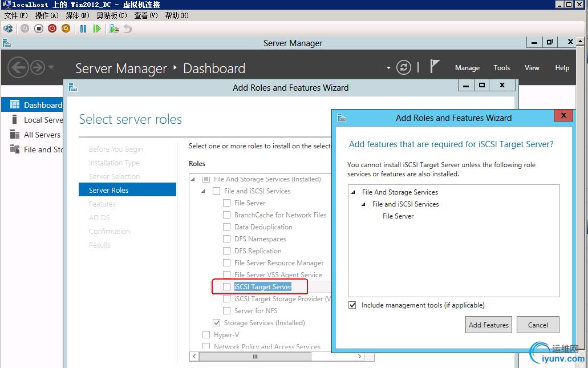This screenshot has width=588, height=368.
Task: Check File Server Resource Manager
Action: [226, 263]
